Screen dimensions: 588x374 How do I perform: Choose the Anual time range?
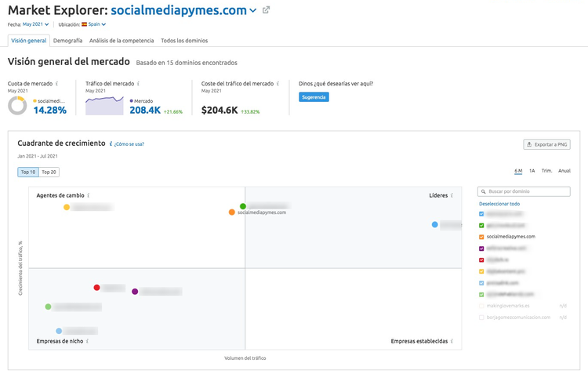point(564,171)
